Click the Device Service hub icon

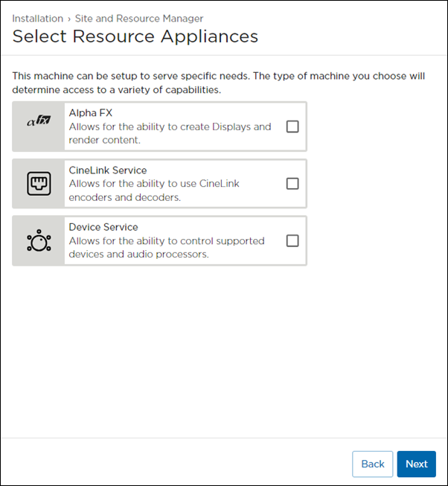pyautogui.click(x=38, y=240)
